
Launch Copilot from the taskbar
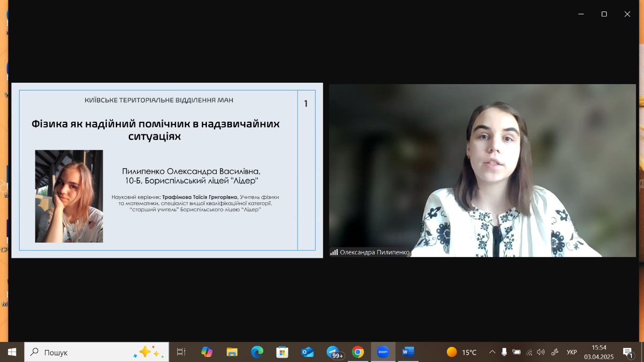(x=207, y=352)
